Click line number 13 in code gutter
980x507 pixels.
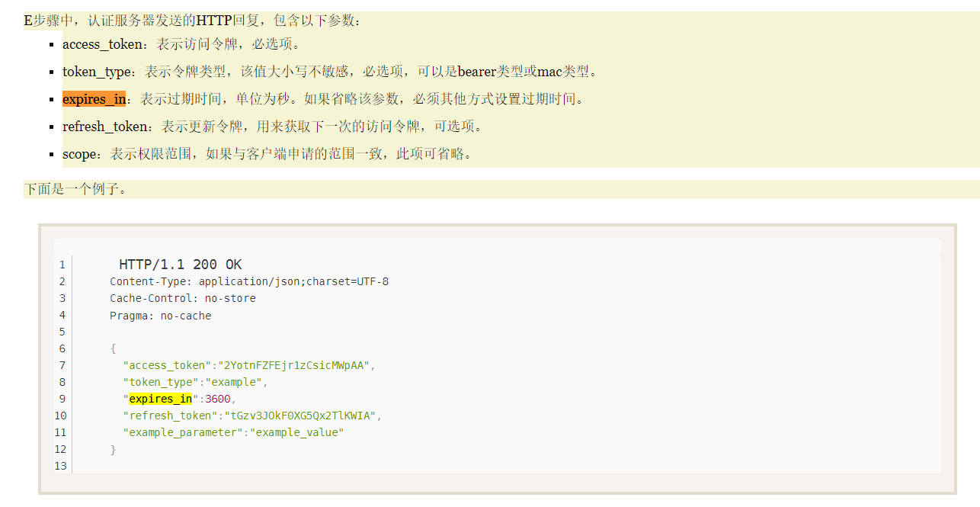60,466
